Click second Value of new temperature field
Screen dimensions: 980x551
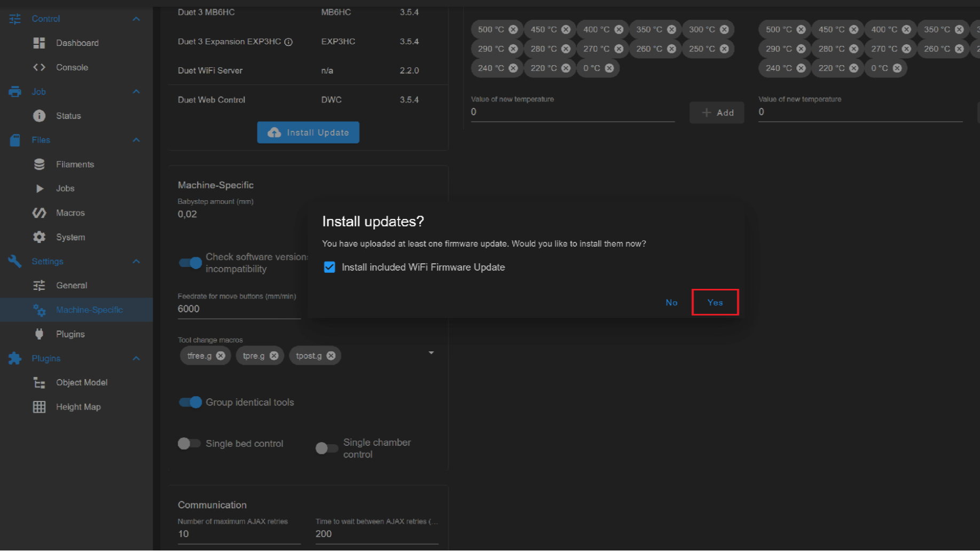click(x=860, y=112)
